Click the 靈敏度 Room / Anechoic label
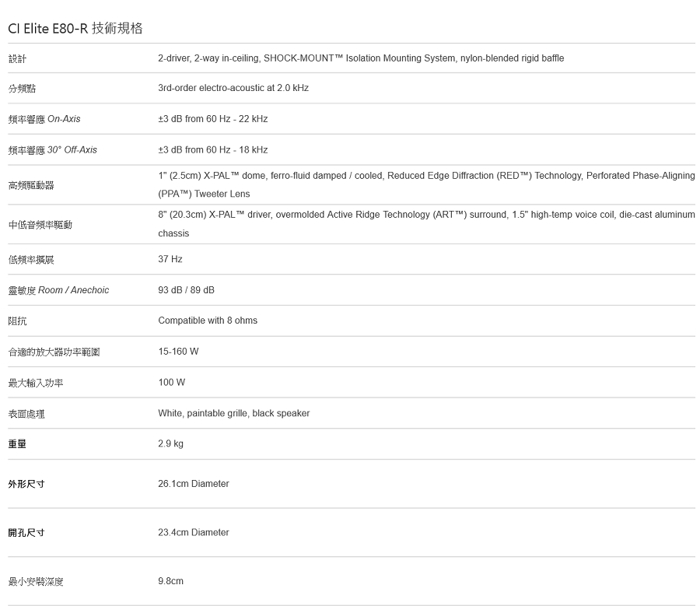 coord(58,290)
